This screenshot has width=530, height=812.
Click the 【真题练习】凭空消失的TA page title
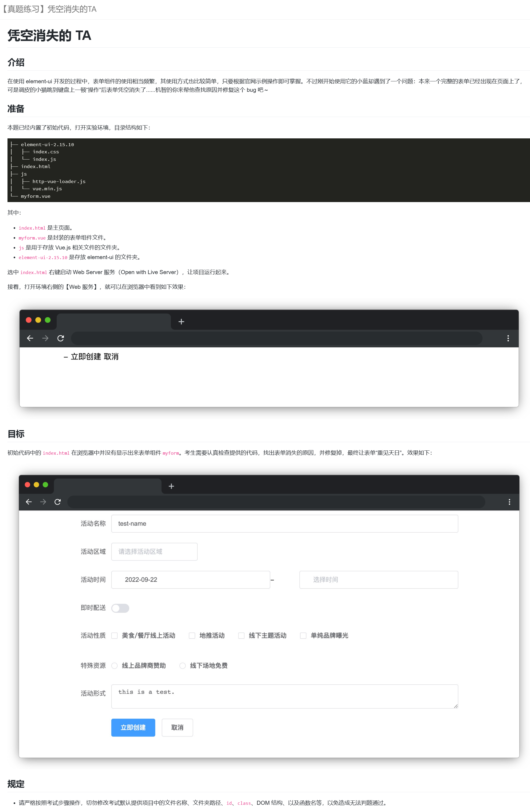tap(49, 9)
